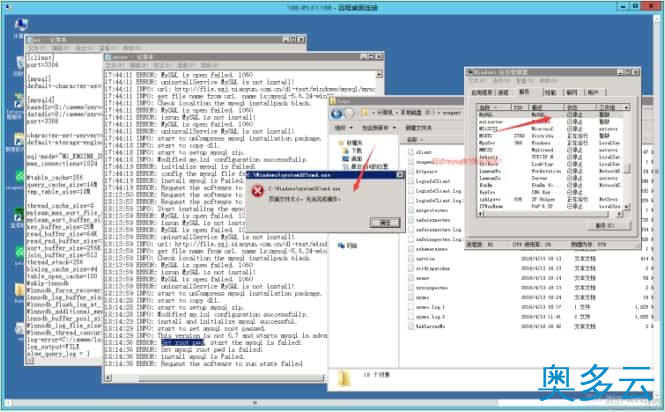The width and height of the screenshot is (665, 412).
Task: Click the folder icon in Explorer's address bar
Action: pos(365,113)
